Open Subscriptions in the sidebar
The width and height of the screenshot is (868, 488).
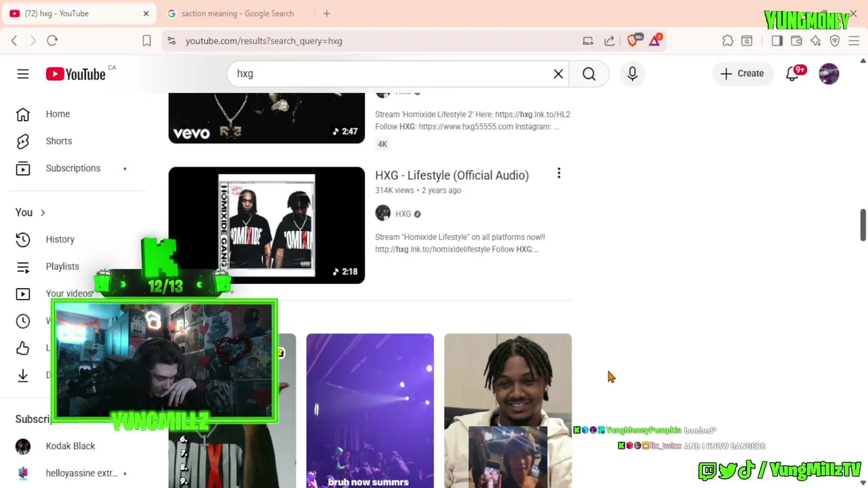(x=73, y=168)
